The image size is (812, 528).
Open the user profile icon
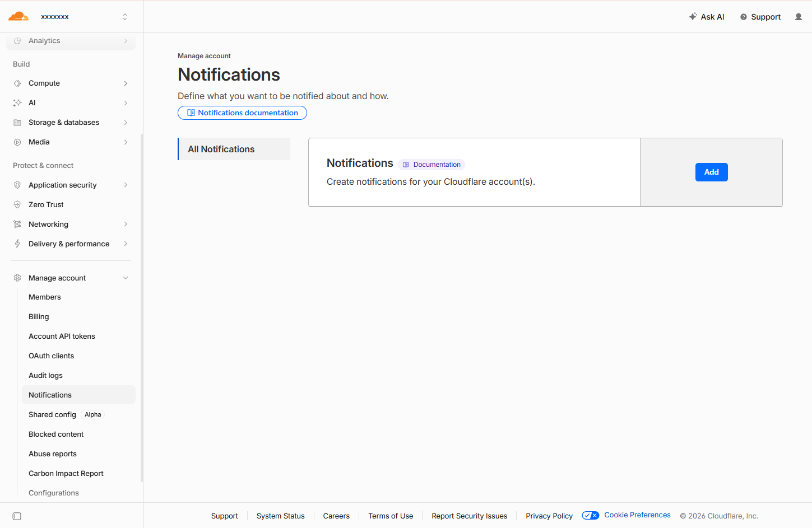point(799,17)
